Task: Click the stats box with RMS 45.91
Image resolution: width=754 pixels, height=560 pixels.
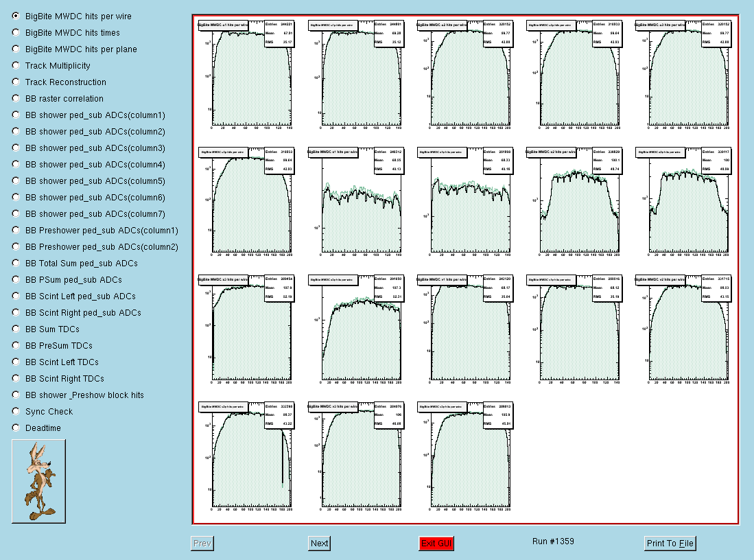Action: pyautogui.click(x=497, y=415)
